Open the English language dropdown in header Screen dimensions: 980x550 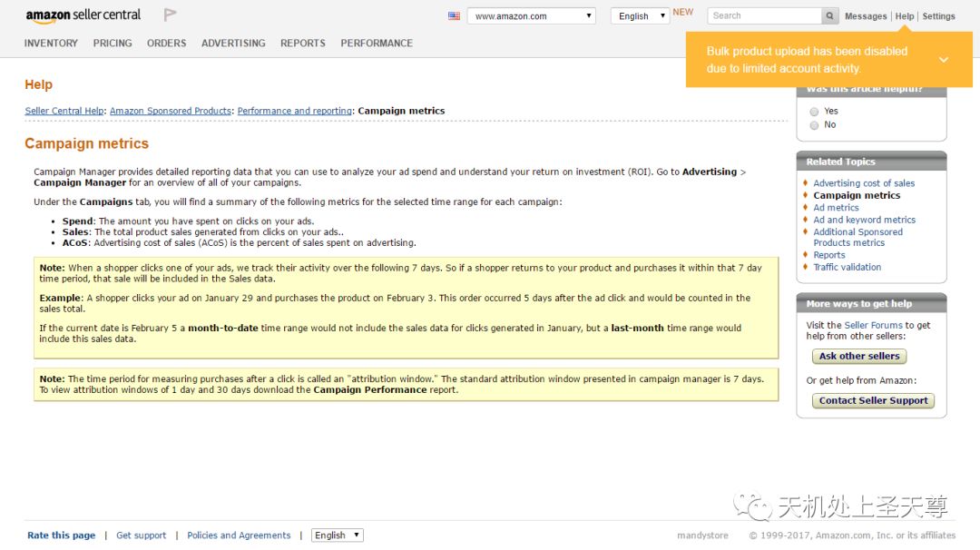[x=640, y=16]
